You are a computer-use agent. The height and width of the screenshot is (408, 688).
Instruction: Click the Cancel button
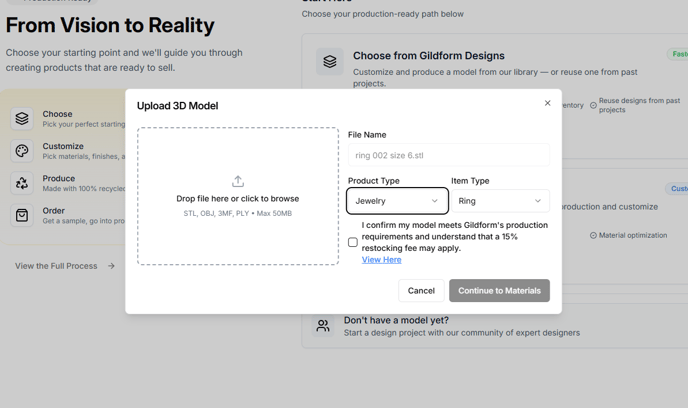pyautogui.click(x=421, y=290)
